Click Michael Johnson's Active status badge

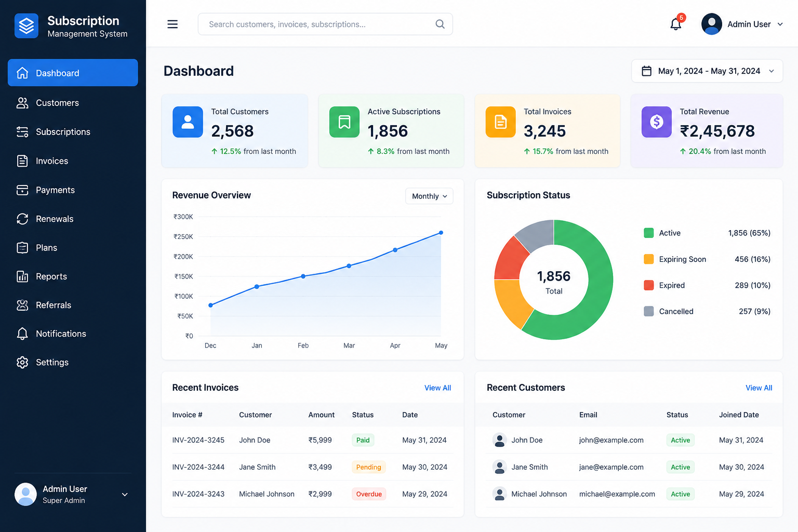tap(680, 494)
